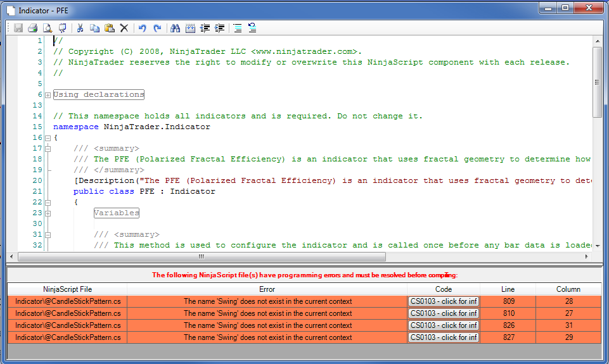Click the Copy icon in toolbar
Screen dimensions: 609x364
[94, 28]
